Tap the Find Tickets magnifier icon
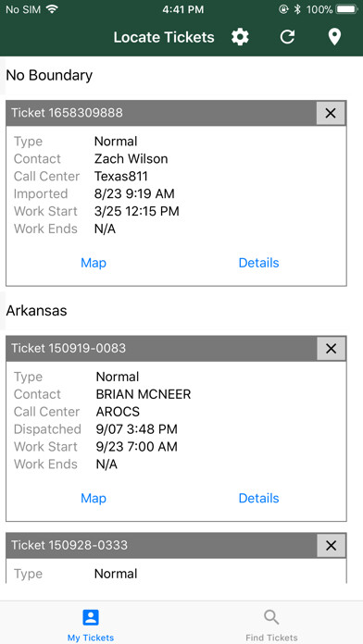The width and height of the screenshot is (363, 644). 271,617
